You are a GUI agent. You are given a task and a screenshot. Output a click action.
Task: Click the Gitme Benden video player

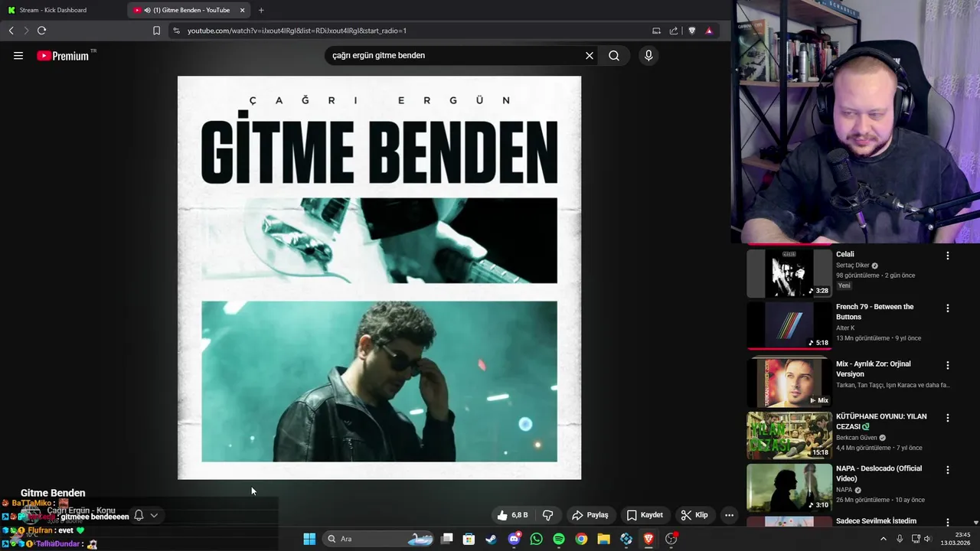[379, 278]
